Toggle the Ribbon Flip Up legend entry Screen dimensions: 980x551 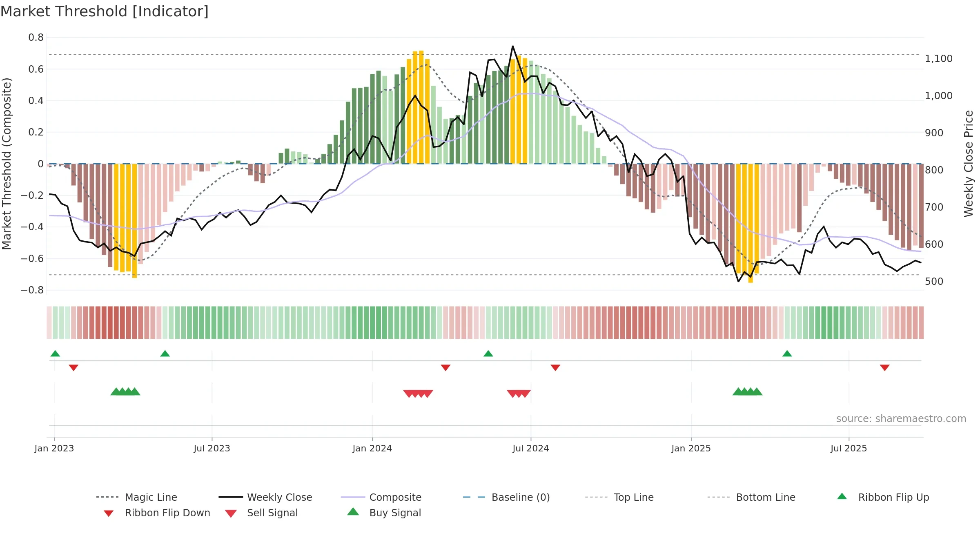tap(883, 497)
